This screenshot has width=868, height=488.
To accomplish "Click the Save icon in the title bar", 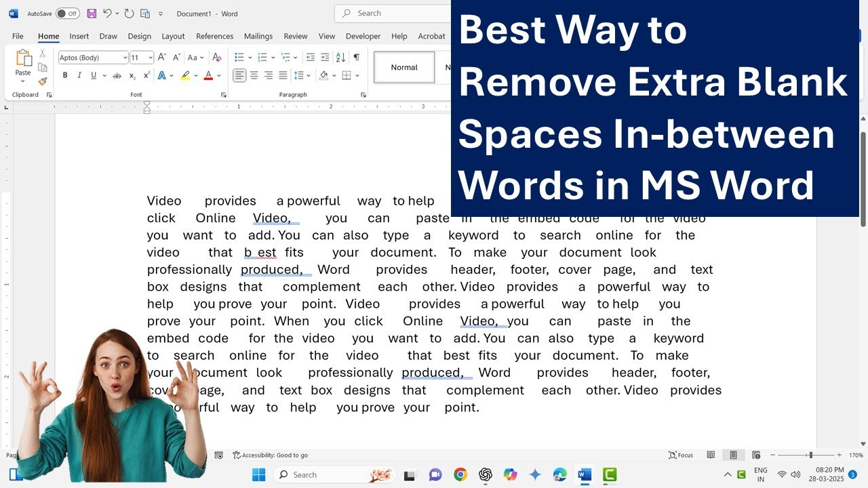I will click(x=92, y=14).
